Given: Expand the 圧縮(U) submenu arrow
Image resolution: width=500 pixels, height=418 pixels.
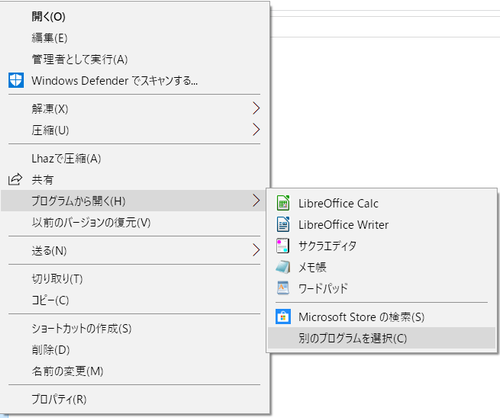Looking at the screenshot, I should coord(256,130).
